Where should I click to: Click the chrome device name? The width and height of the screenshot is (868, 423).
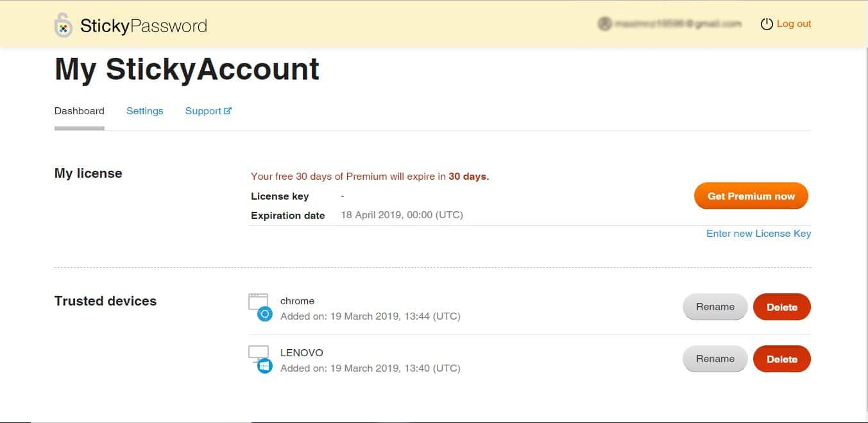(298, 301)
